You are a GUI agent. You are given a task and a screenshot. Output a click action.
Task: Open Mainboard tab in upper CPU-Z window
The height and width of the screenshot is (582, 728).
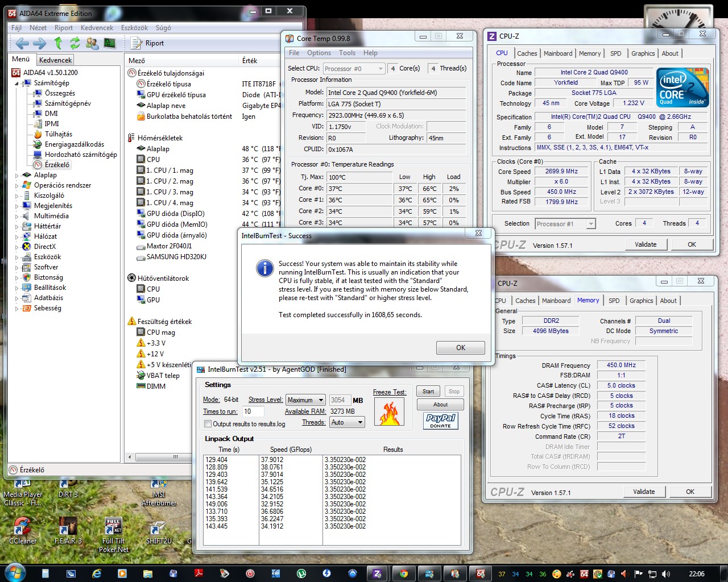coord(558,53)
